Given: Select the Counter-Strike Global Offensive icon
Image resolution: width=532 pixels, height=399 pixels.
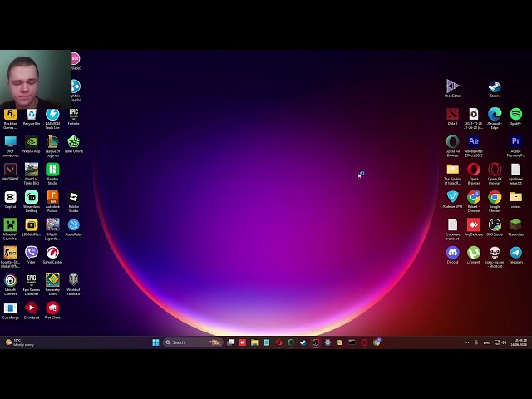Looking at the screenshot, I should (10, 257).
